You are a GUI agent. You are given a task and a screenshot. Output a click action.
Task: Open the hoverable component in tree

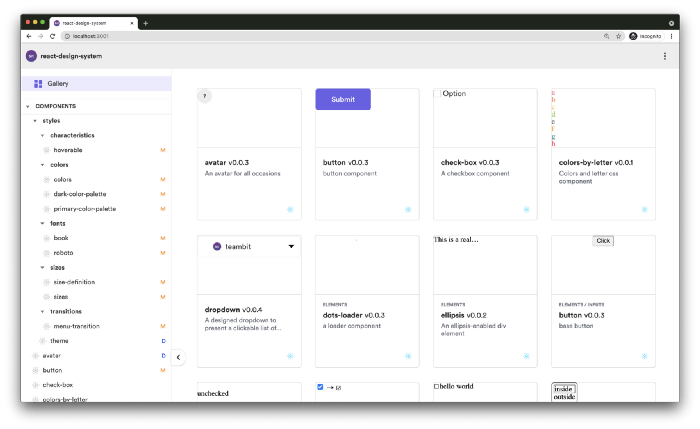[x=68, y=150]
